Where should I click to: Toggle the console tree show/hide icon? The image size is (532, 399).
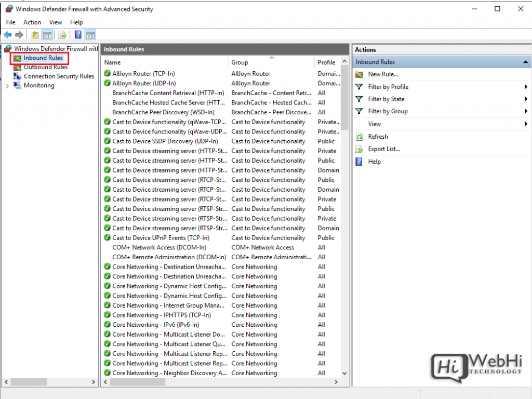point(47,34)
